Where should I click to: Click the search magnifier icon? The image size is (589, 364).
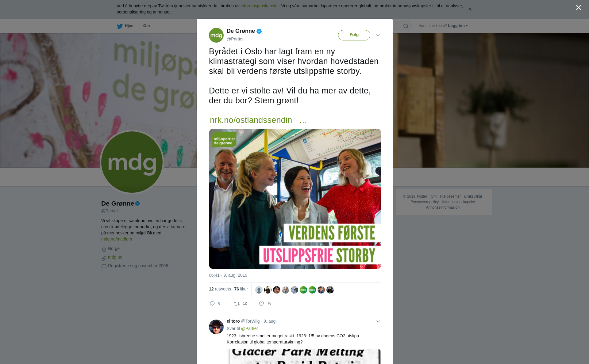[x=406, y=26]
